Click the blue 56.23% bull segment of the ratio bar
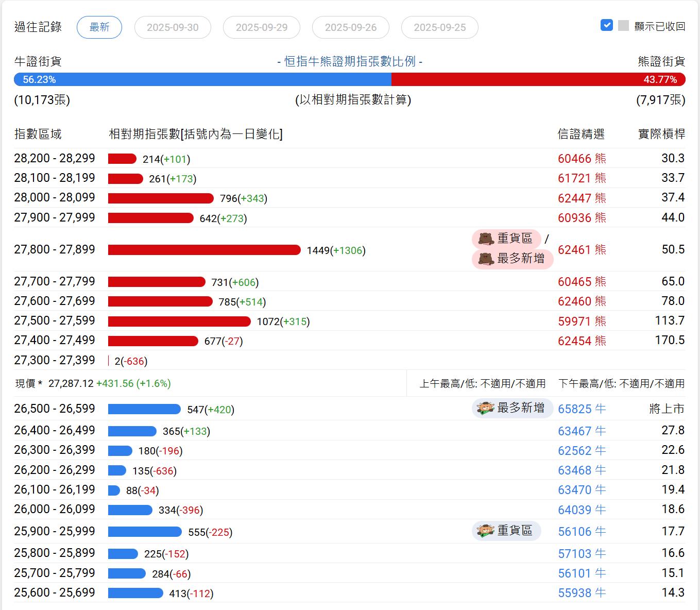The image size is (700, 610). 202,79
